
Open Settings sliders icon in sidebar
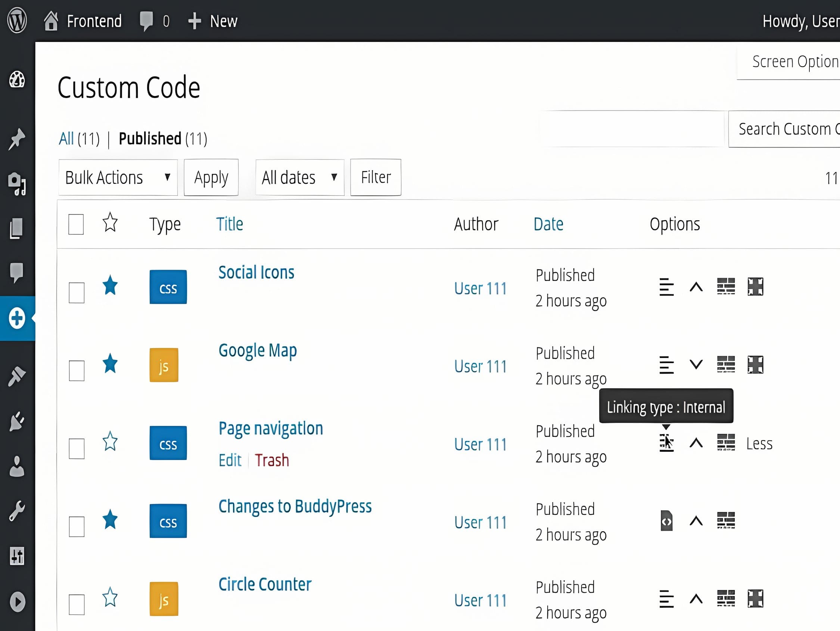(x=17, y=556)
